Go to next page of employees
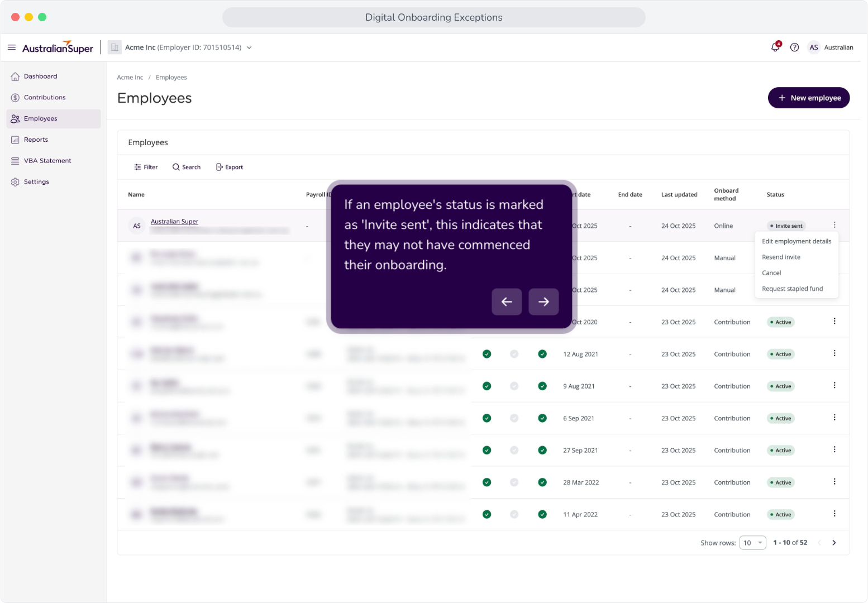 click(x=834, y=543)
